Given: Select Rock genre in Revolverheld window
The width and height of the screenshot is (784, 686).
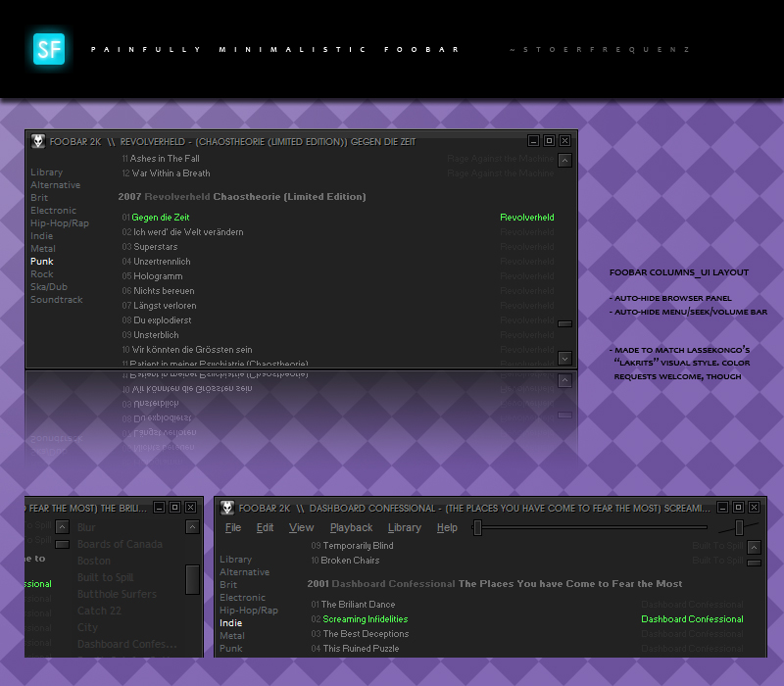Looking at the screenshot, I should click(42, 274).
